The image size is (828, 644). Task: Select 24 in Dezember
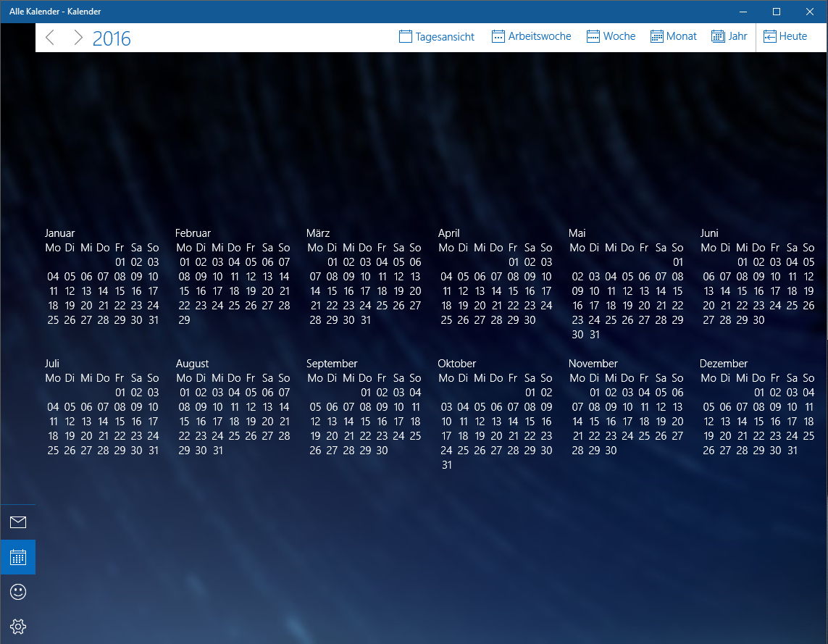point(792,436)
